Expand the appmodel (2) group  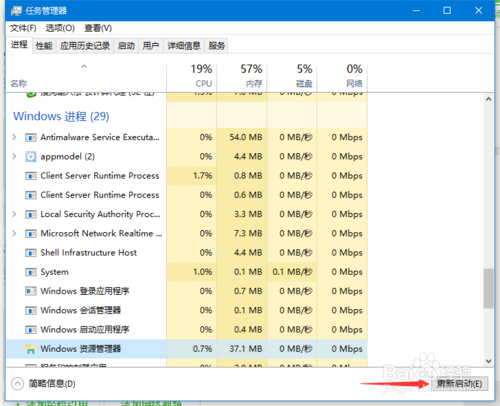coord(14,156)
